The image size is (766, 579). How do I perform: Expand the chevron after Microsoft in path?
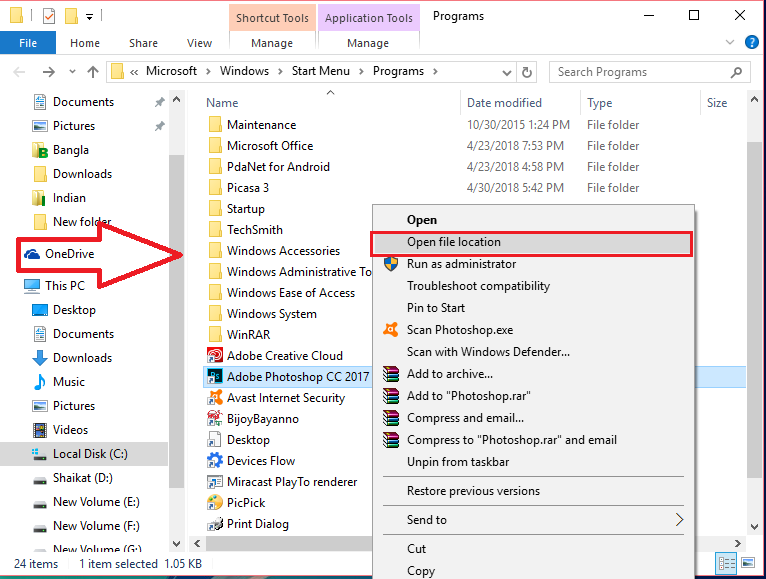(208, 72)
